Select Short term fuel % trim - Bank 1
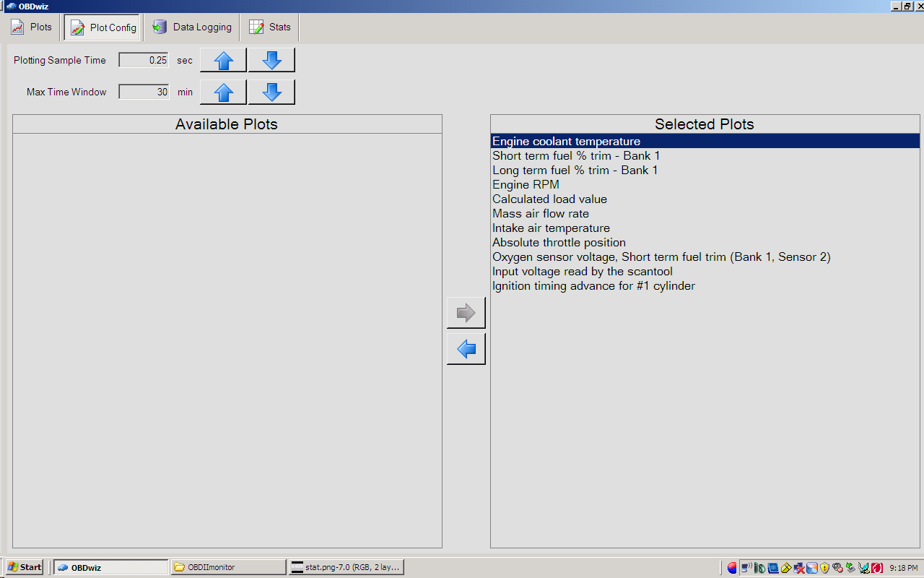This screenshot has height=578, width=924. [x=576, y=156]
